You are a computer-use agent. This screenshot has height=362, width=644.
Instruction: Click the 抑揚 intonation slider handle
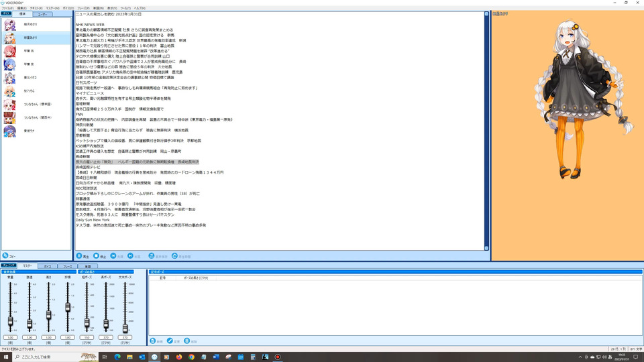68,307
